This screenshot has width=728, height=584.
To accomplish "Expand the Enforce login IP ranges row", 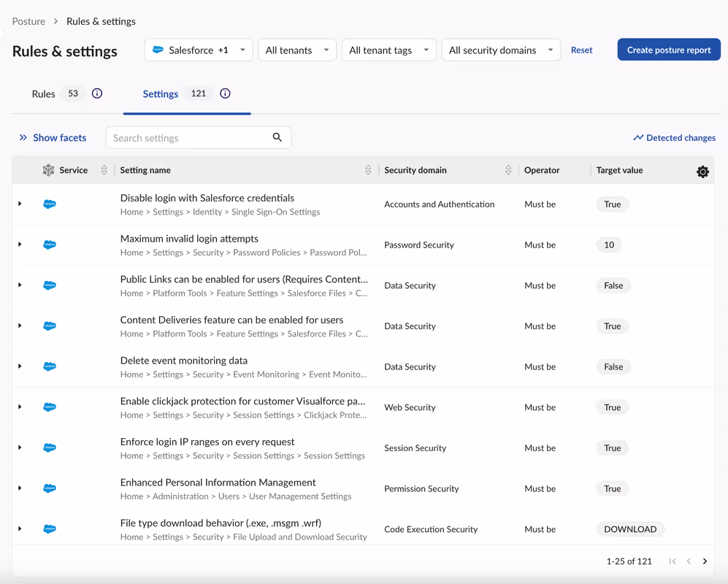I will [x=20, y=447].
